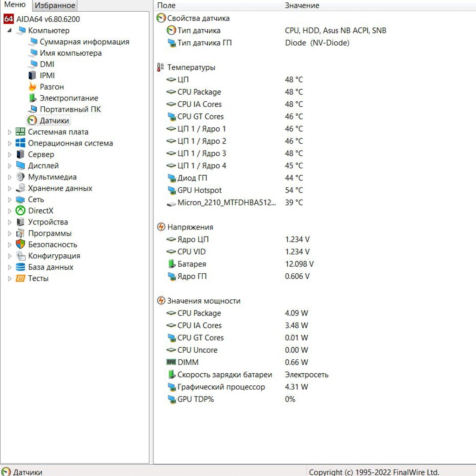Open Суммарная информация page

pos(85,41)
